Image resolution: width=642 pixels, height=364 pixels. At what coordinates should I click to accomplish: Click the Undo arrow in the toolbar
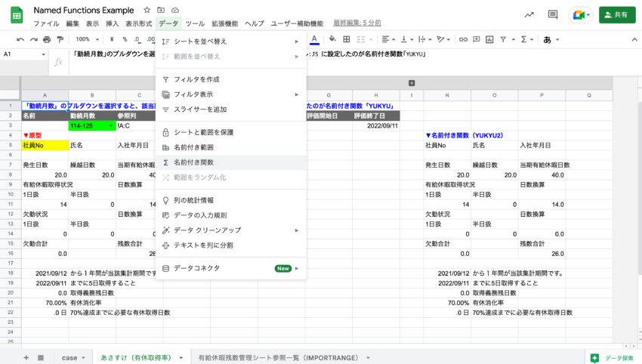tap(20, 39)
